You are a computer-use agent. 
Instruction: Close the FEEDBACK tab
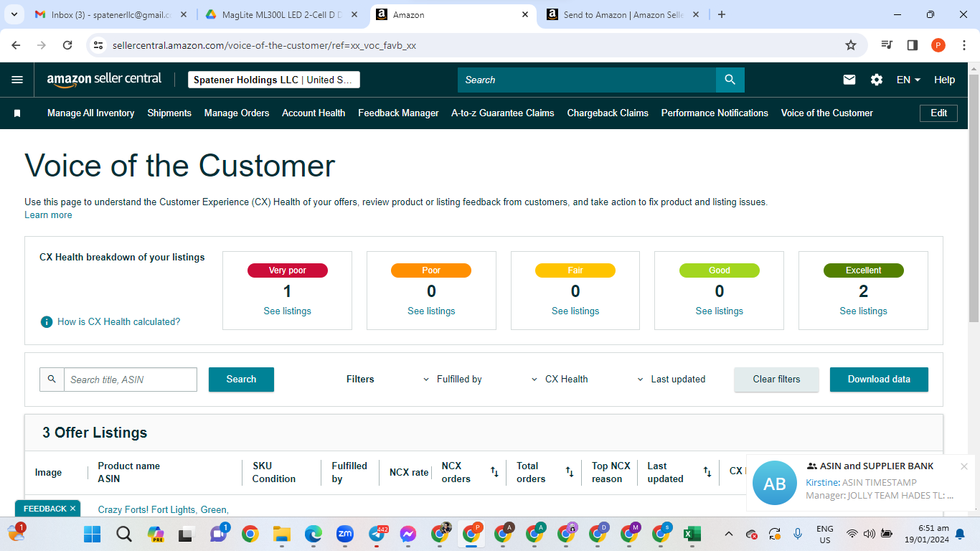[72, 509]
